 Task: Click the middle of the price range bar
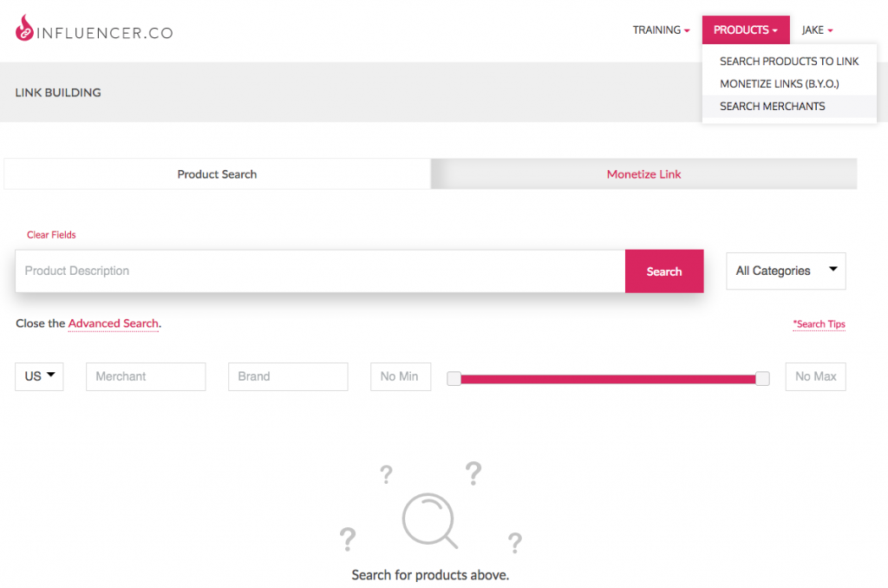coord(608,379)
